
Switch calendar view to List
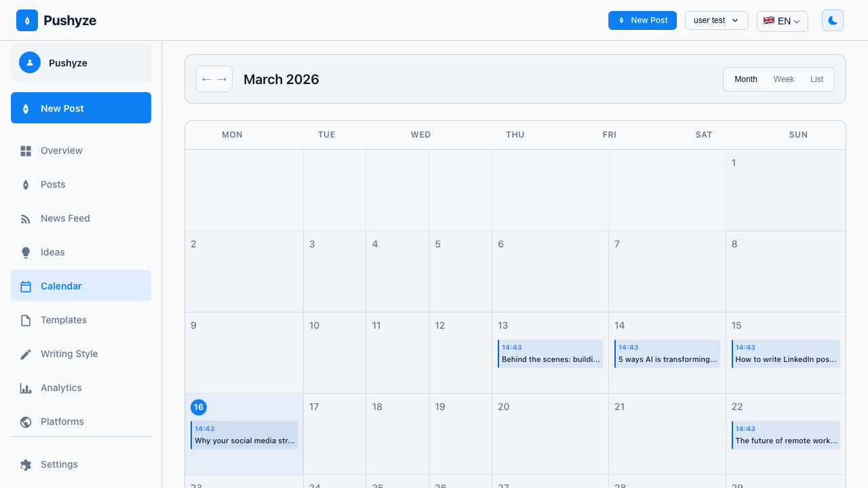pyautogui.click(x=816, y=79)
